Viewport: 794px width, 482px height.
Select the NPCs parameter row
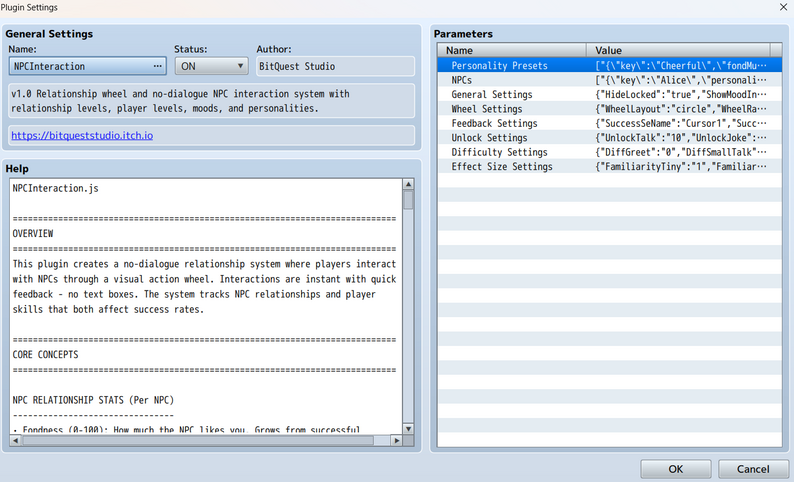(x=610, y=80)
